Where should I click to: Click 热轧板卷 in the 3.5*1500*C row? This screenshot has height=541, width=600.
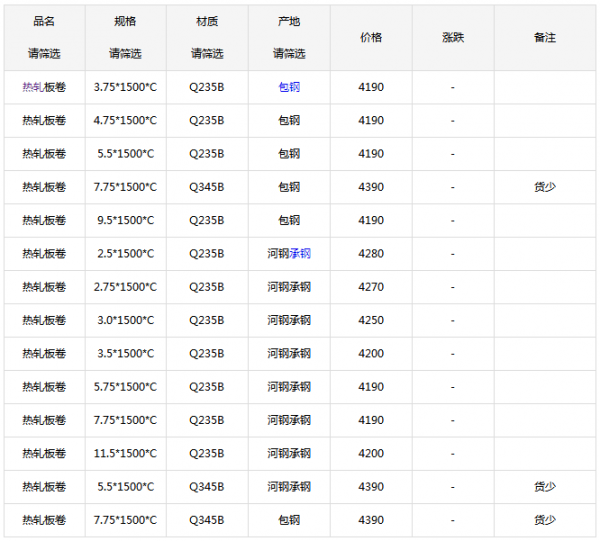44,354
